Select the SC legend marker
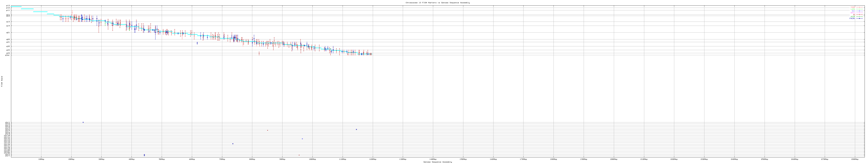This screenshot has width=868, height=163. 859,15
